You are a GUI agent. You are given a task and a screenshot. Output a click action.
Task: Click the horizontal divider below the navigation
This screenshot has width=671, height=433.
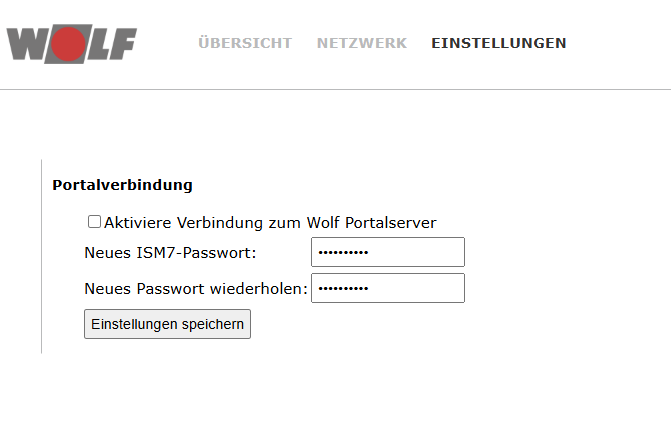335,90
